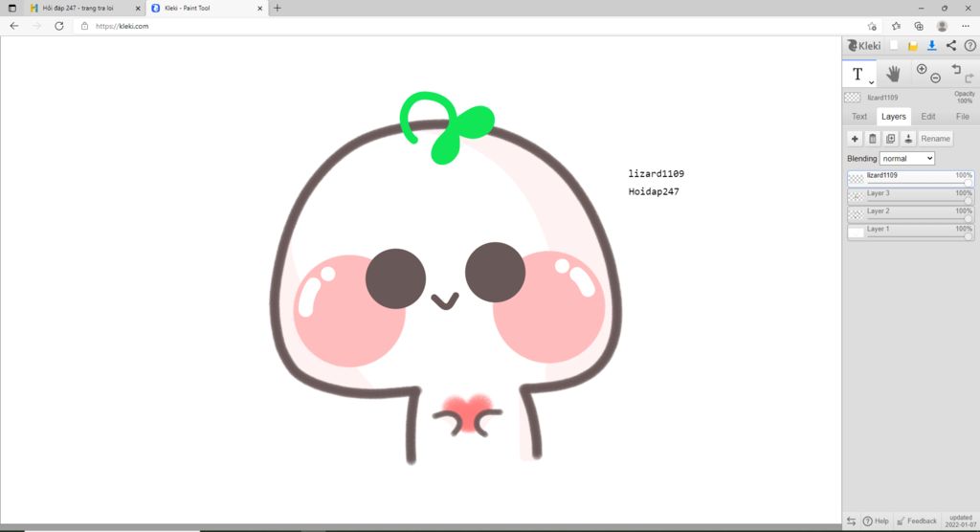Adjust opacity slider of Layer 2
The width and height of the screenshot is (980, 532).
pos(920,219)
